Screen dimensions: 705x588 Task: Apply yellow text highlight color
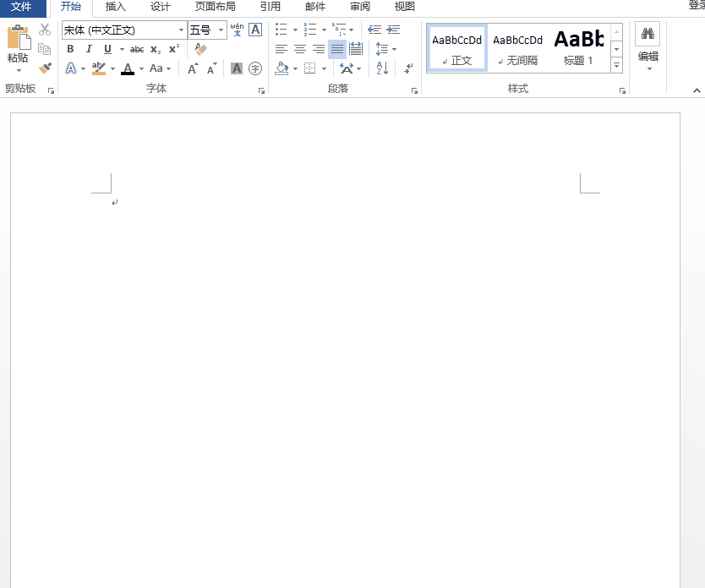(x=98, y=68)
